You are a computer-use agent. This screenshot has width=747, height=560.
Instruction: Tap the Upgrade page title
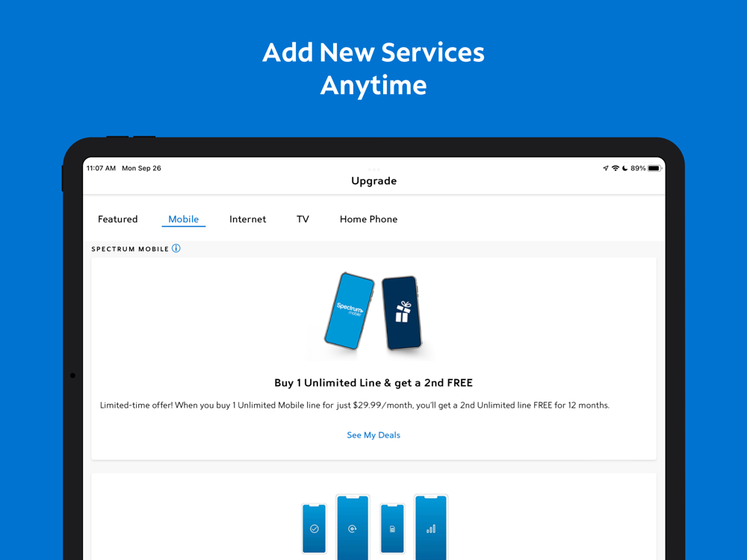374,181
